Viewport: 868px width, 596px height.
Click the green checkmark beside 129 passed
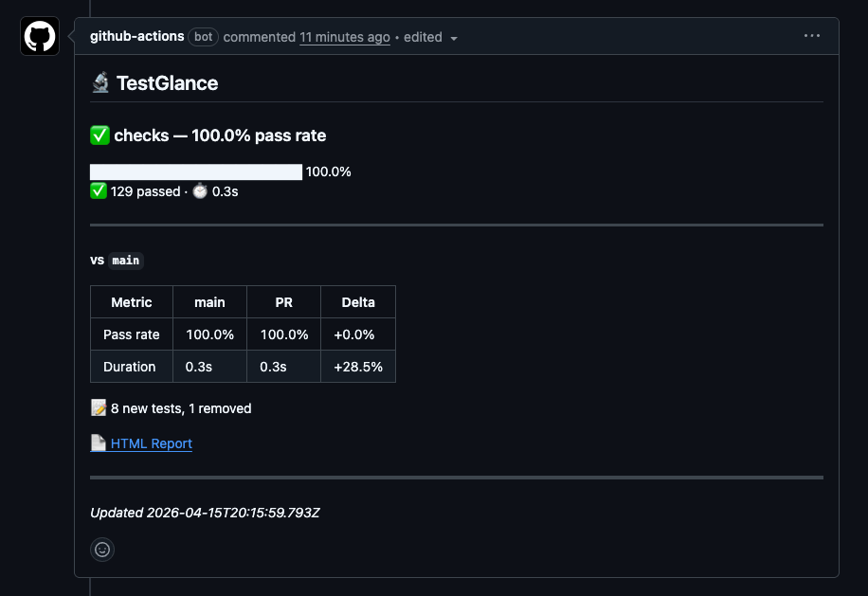tap(99, 191)
